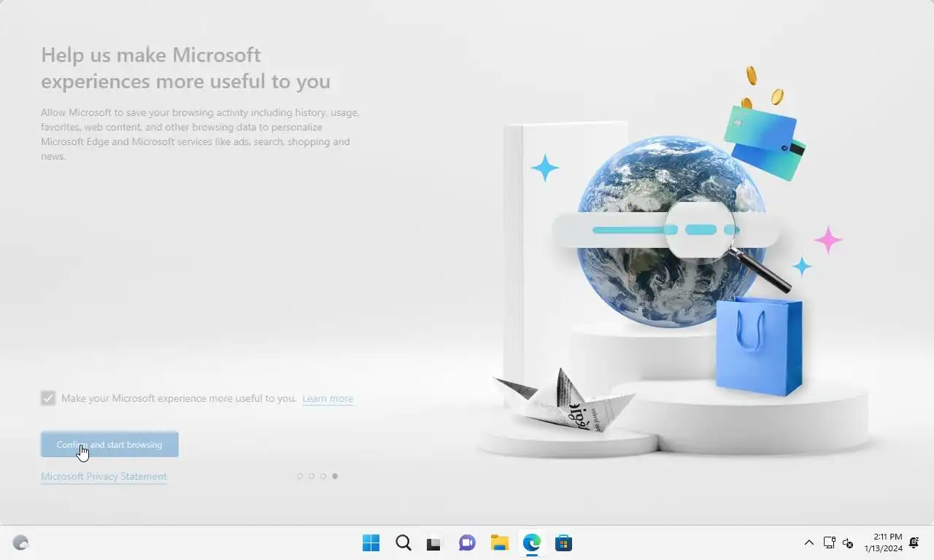
Task: Open clock showing 2:11 PM
Action: tap(883, 543)
